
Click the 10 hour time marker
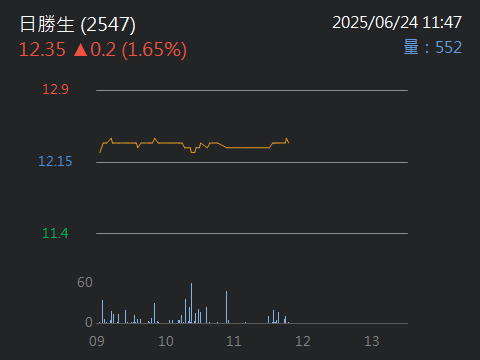[166, 341]
